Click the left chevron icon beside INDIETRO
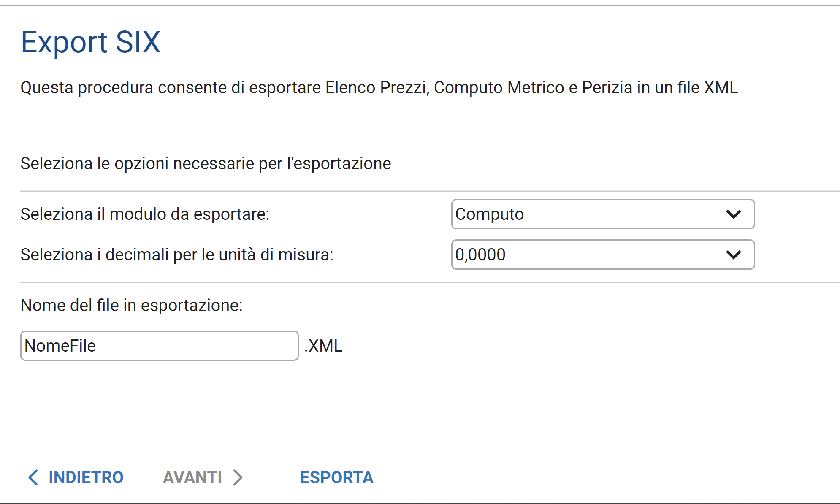Viewport: 840px width, 504px height. point(33,477)
